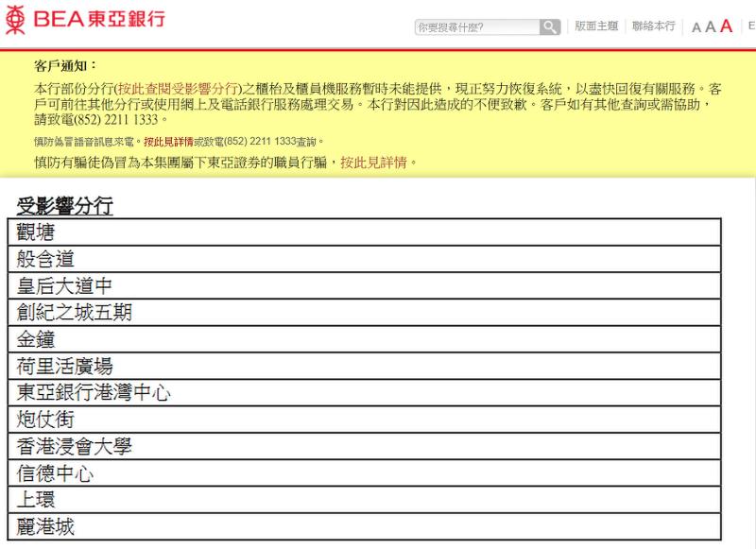Select the 般含道 branch row
This screenshot has height=549, width=756.
[364, 259]
